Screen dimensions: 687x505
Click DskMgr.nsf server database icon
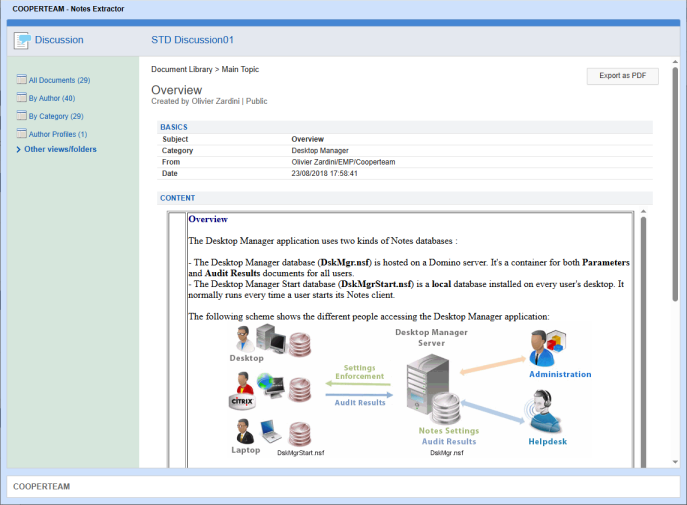click(x=446, y=408)
